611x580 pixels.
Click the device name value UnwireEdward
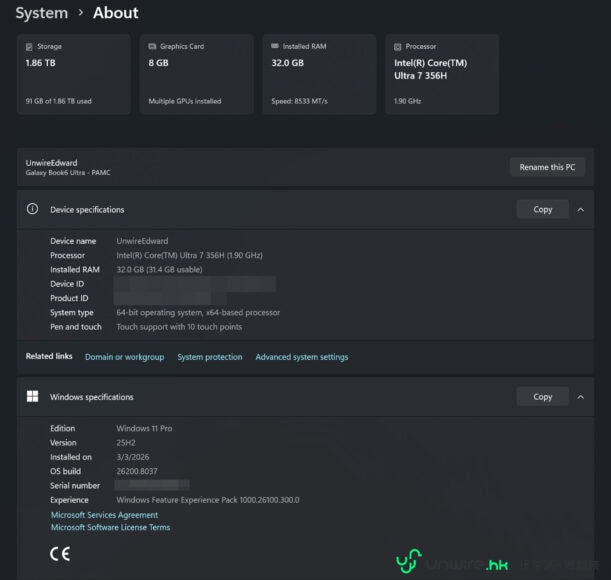click(x=142, y=241)
